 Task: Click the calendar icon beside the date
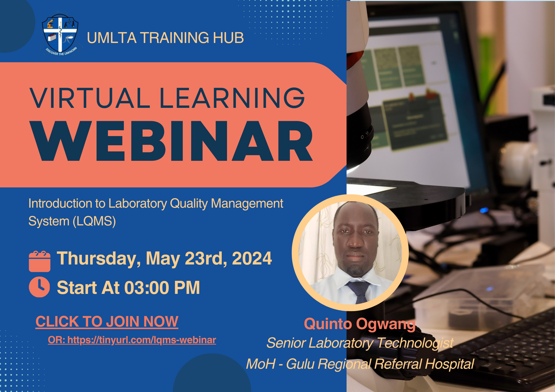[40, 261]
